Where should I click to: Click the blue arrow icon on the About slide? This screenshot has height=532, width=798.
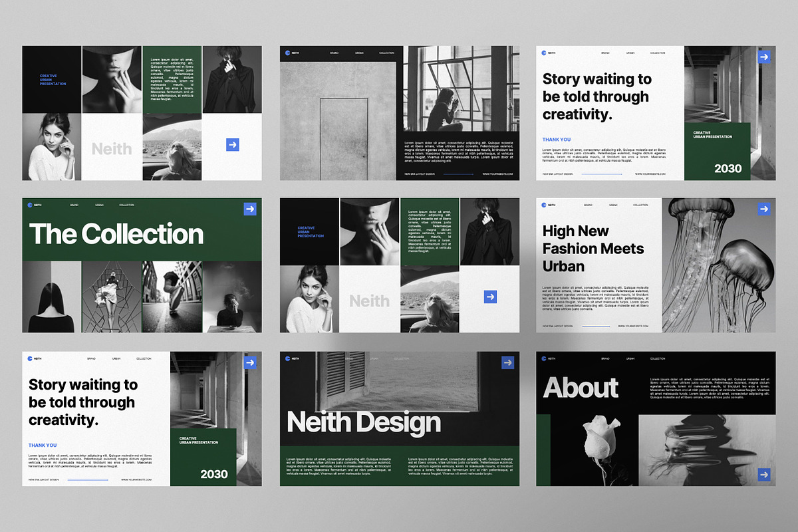point(764,474)
